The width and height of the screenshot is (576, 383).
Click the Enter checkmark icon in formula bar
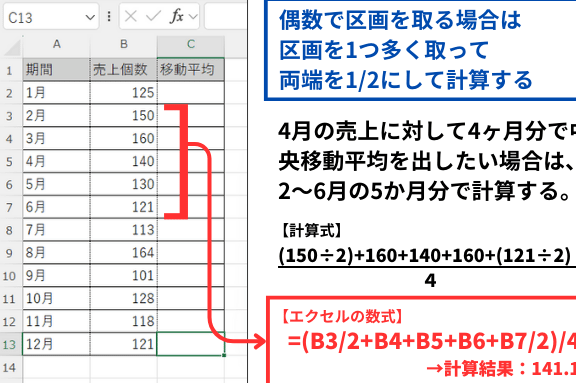coord(153,17)
